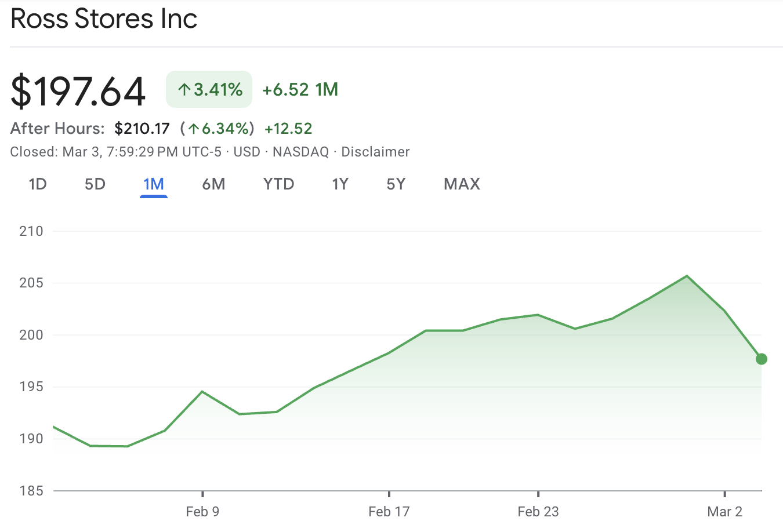Click the chart line's highest peak
This screenshot has width=783, height=532.
pos(687,276)
